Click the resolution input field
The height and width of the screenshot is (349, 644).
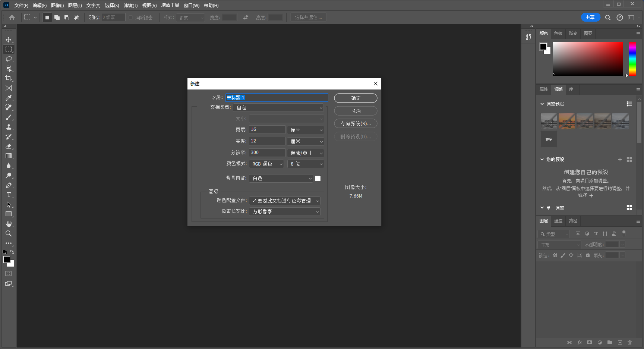tap(267, 153)
